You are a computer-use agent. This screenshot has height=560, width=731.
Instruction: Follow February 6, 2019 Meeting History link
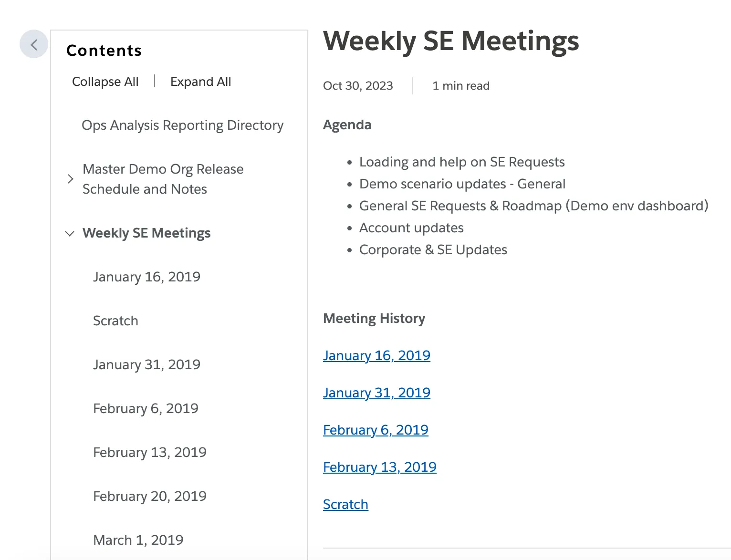click(x=376, y=430)
